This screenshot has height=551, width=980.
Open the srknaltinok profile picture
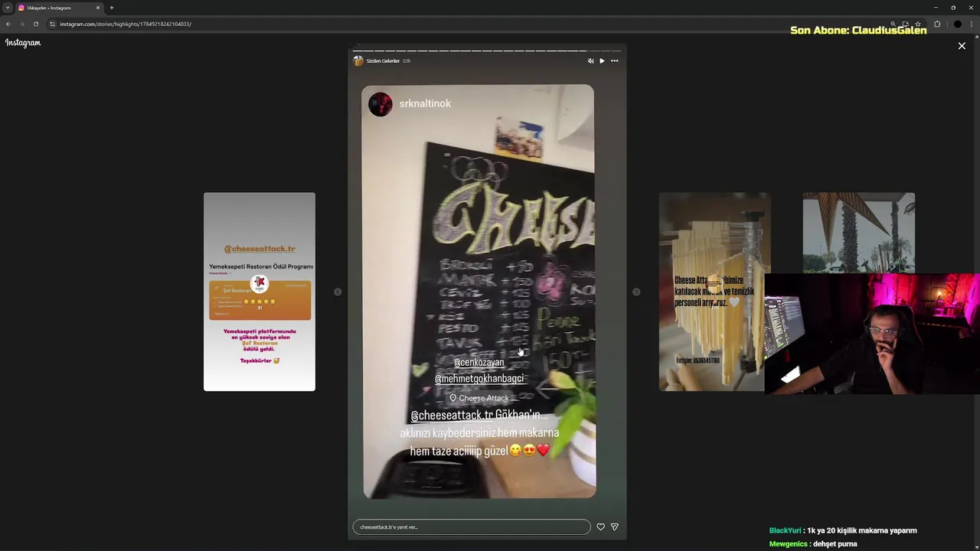(x=381, y=104)
